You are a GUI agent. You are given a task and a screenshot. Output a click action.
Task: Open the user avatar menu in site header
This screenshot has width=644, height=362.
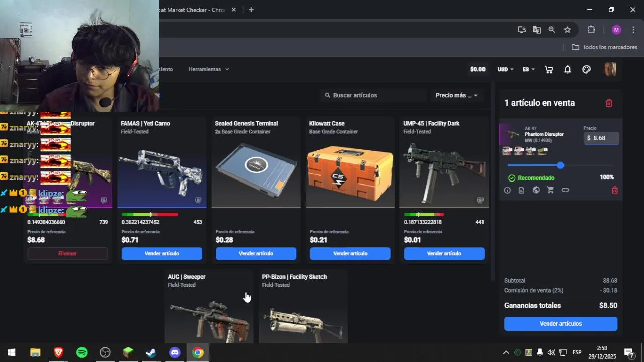click(610, 69)
